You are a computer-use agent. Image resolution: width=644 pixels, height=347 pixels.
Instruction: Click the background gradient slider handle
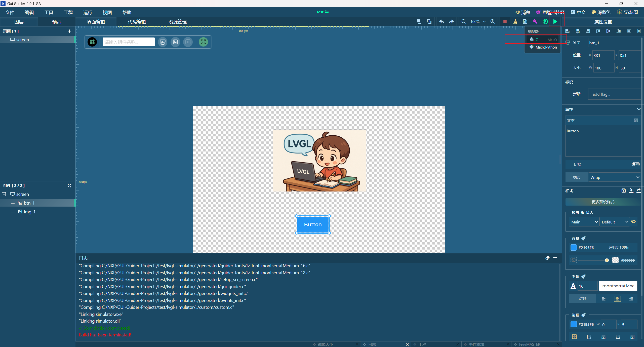pyautogui.click(x=607, y=260)
